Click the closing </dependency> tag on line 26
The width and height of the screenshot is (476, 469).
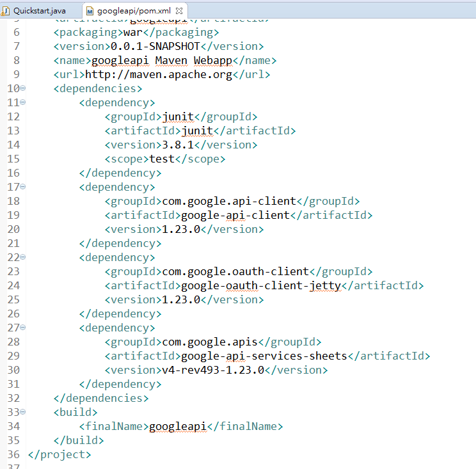pyautogui.click(x=120, y=314)
